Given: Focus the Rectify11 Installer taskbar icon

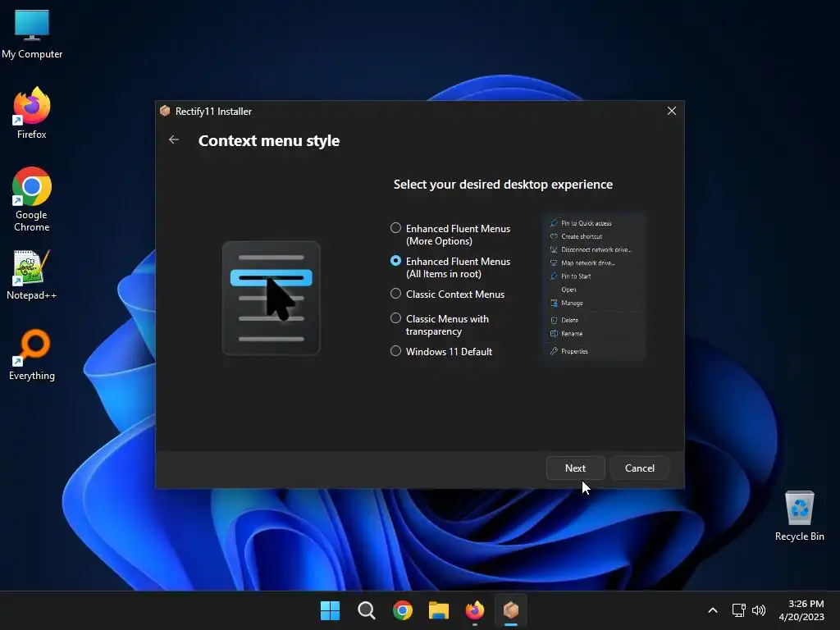Looking at the screenshot, I should coord(510,610).
